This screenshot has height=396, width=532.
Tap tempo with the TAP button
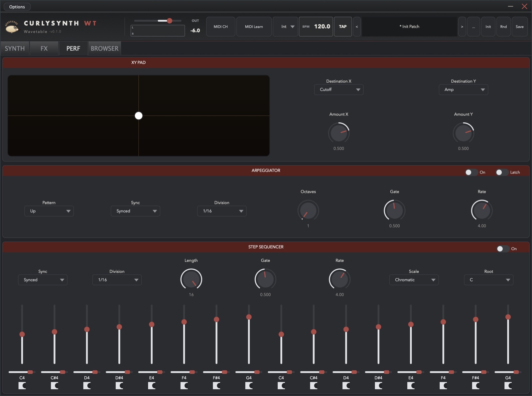point(343,27)
